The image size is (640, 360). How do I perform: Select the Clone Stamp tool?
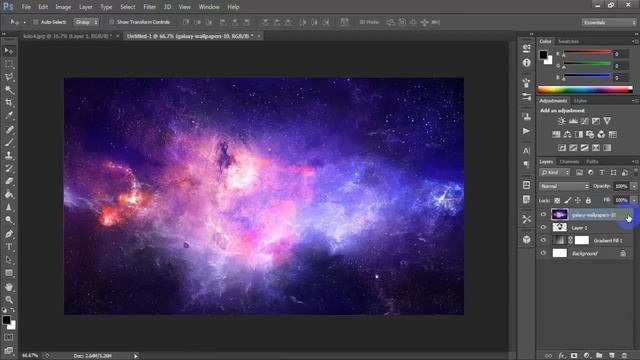[9, 156]
